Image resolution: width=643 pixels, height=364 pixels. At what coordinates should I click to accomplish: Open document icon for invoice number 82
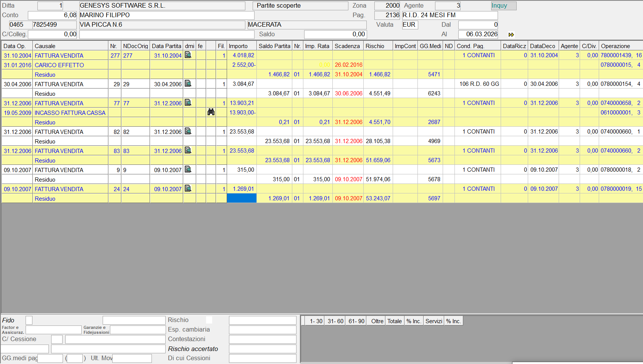click(188, 131)
